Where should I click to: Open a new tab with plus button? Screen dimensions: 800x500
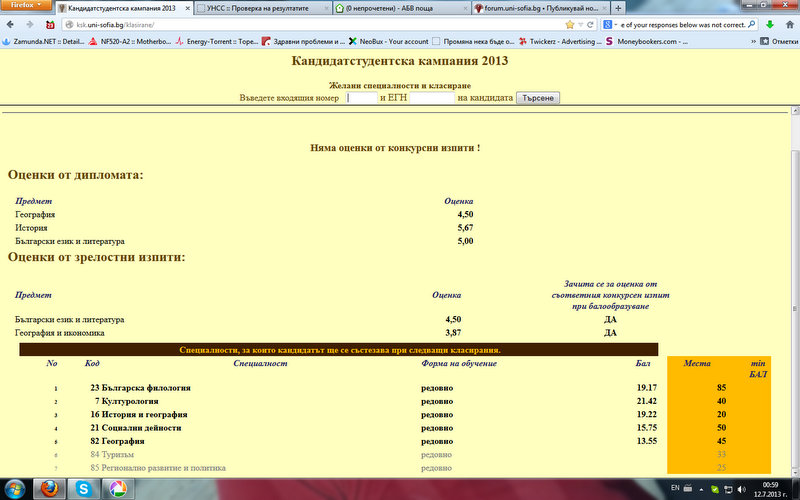coord(618,7)
